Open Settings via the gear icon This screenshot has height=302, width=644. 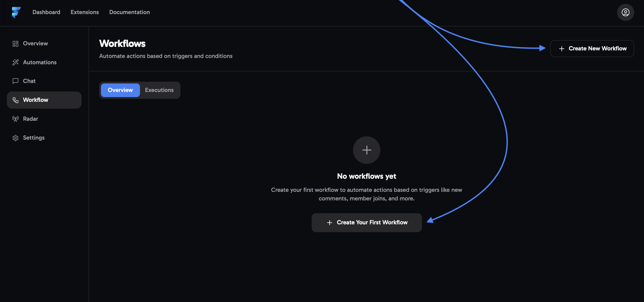click(15, 138)
